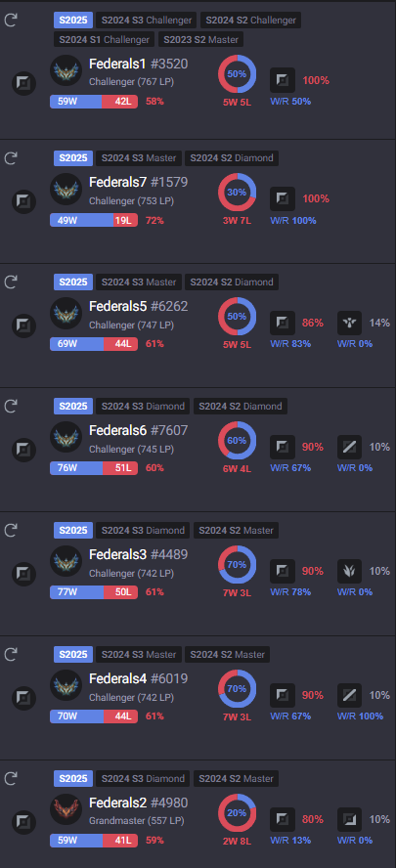Open the Federals1 #3520 profile
Screen dimensions: 396x868
tap(139, 64)
